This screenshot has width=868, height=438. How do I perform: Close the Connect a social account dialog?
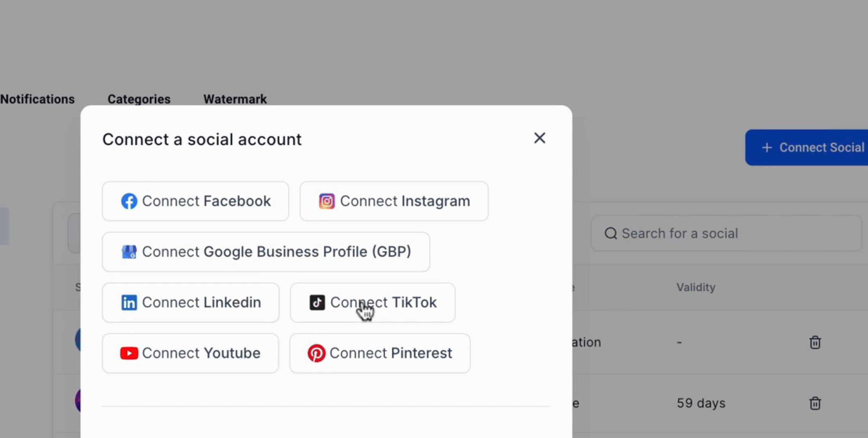(x=539, y=138)
